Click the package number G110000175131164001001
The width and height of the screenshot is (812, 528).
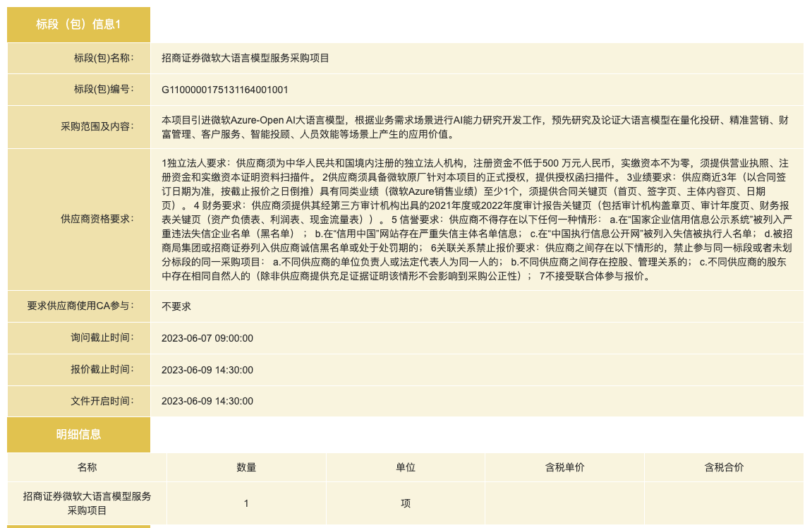[225, 90]
